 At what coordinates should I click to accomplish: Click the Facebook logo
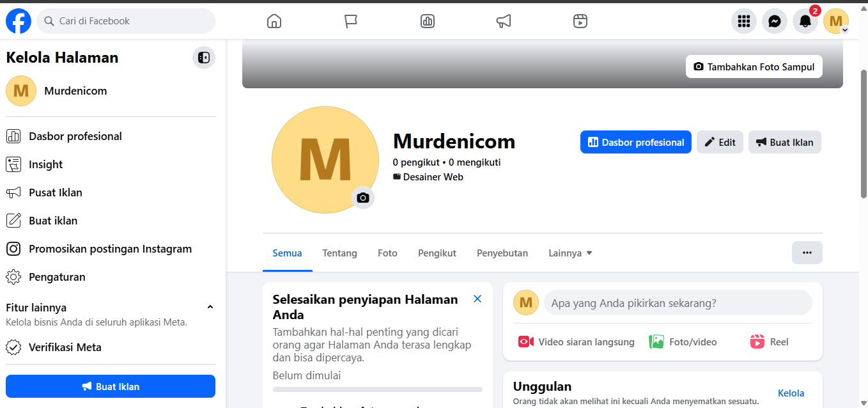click(19, 21)
